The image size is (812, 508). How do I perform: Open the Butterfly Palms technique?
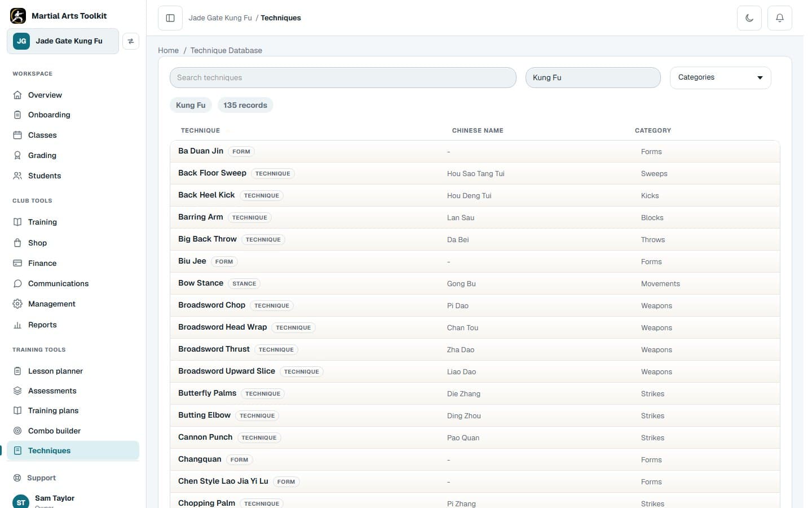475,393
